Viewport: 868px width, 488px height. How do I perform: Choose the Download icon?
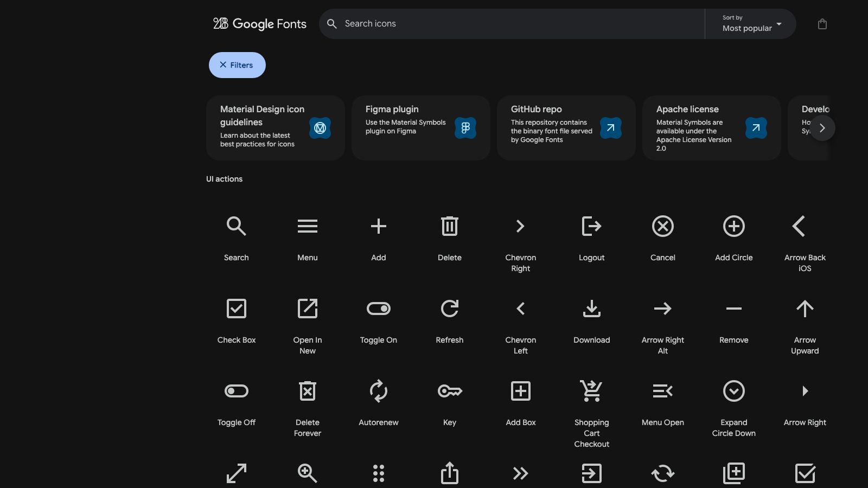(x=592, y=309)
